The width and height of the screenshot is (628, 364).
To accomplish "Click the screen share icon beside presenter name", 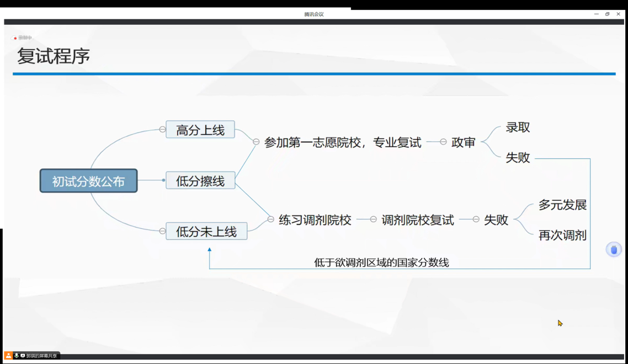I will tap(23, 356).
